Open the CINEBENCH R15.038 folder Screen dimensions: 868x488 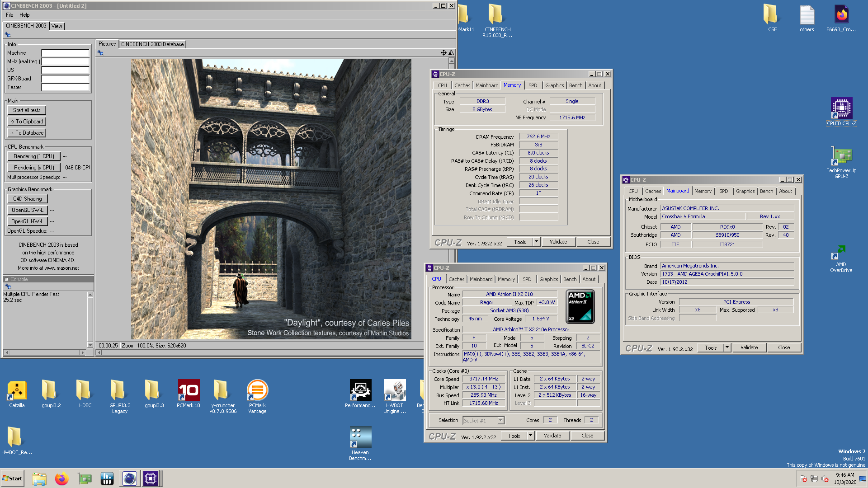pyautogui.click(x=497, y=20)
